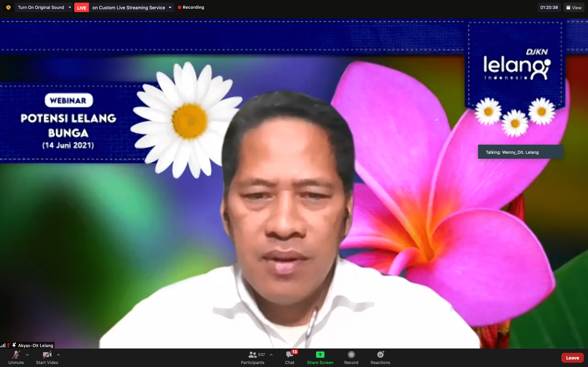Click the signal strength bars icon

click(3, 345)
